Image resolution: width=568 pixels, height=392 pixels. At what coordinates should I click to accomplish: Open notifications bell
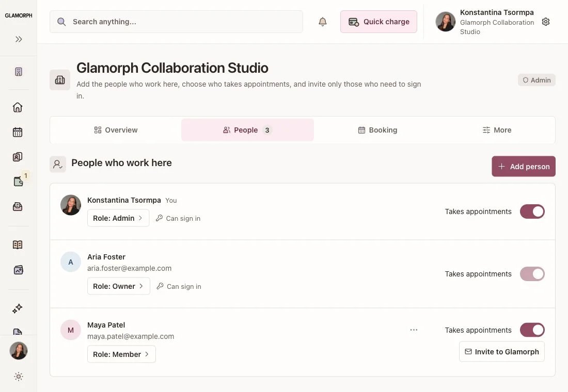tap(322, 22)
